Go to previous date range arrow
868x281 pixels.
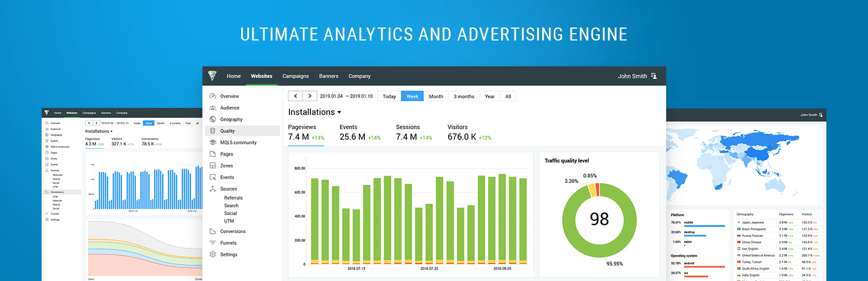point(296,96)
